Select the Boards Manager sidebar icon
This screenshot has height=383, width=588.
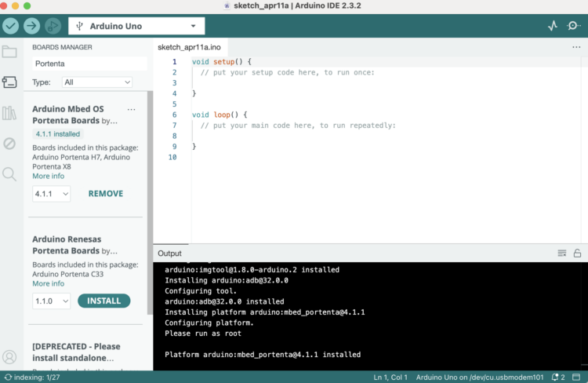click(9, 82)
